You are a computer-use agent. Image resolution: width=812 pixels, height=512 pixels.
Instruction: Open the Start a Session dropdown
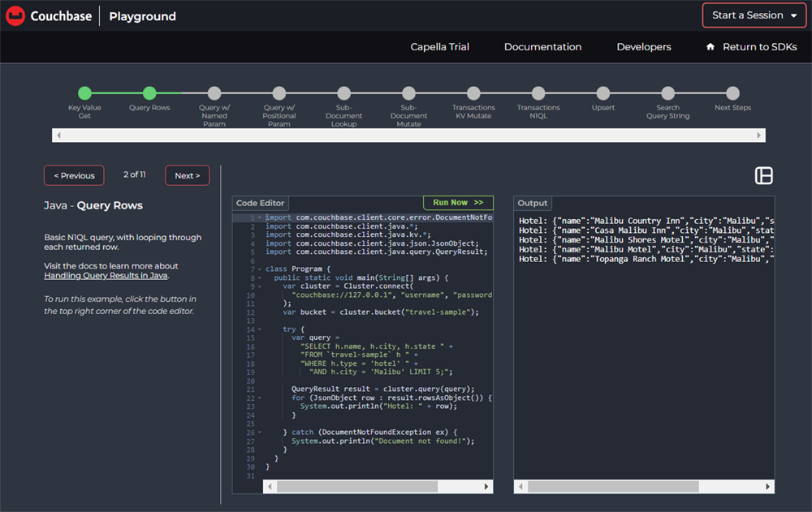click(x=754, y=15)
